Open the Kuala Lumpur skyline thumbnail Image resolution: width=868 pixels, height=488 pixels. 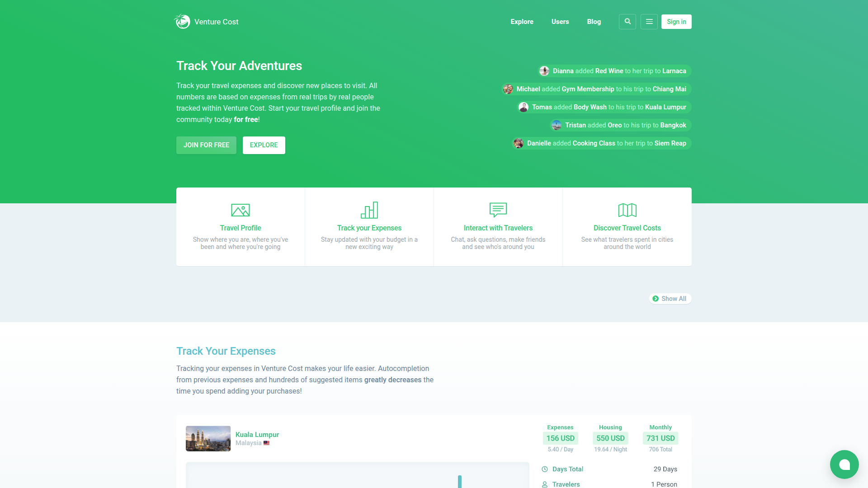208,439
